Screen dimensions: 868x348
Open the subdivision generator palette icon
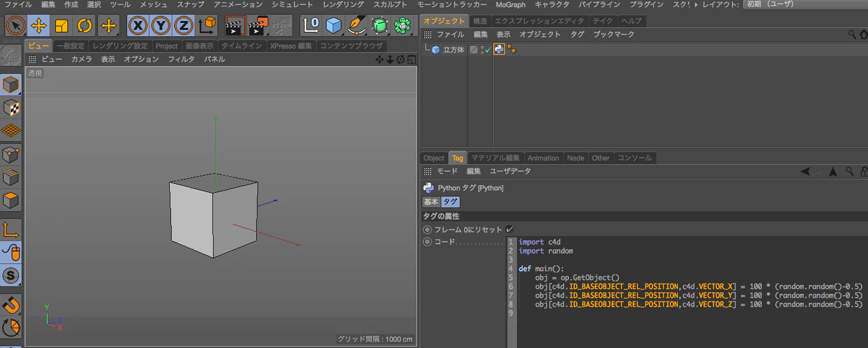point(380,25)
